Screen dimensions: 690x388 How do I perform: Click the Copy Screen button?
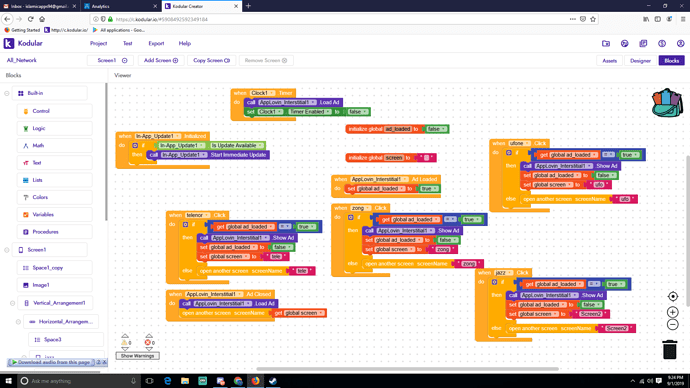[211, 60]
